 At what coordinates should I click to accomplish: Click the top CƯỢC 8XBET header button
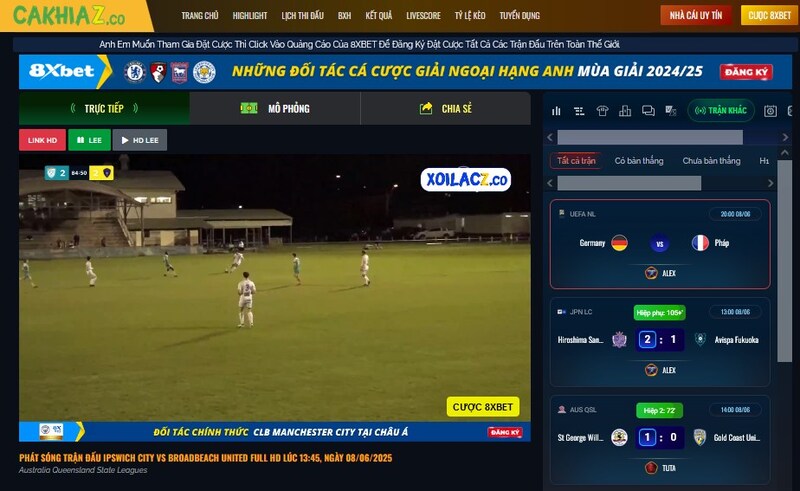(x=769, y=15)
